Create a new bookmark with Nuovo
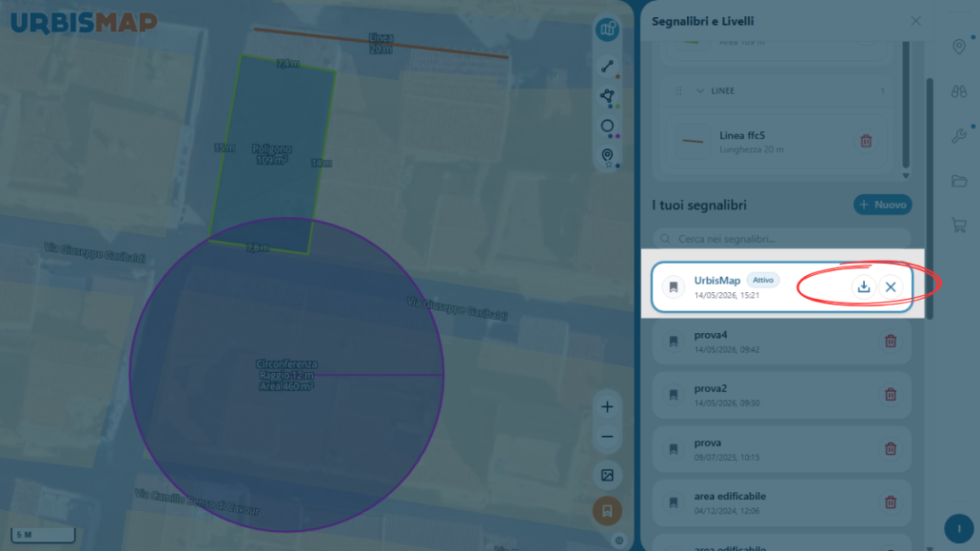 pos(883,205)
